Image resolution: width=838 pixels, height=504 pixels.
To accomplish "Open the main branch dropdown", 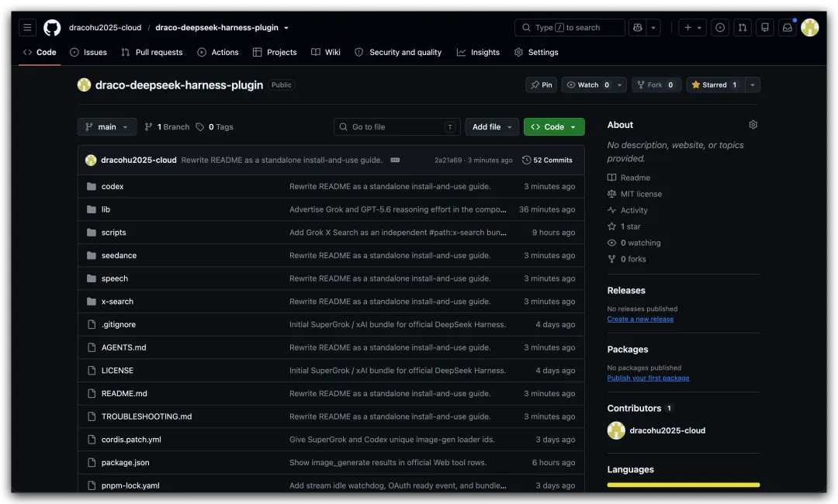I will 107,126.
